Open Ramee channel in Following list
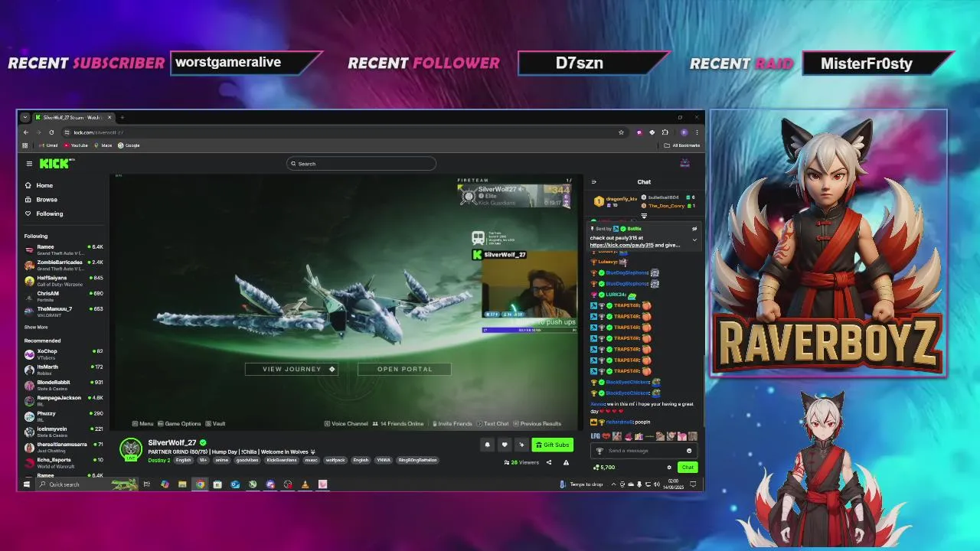 point(64,249)
